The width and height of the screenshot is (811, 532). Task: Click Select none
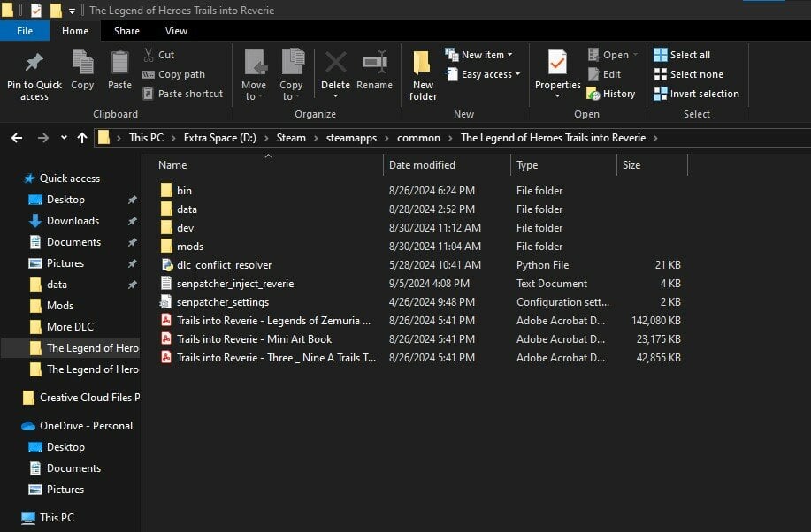click(x=688, y=74)
